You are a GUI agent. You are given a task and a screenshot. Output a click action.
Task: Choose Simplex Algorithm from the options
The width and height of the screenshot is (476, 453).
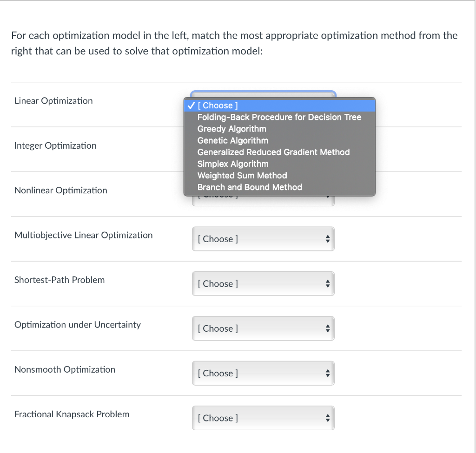pos(233,164)
